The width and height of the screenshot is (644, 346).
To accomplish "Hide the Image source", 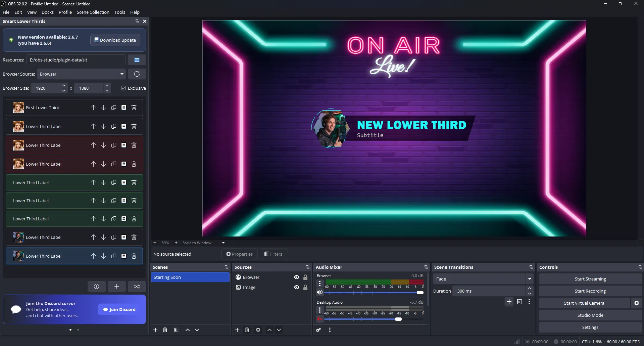I will (296, 287).
